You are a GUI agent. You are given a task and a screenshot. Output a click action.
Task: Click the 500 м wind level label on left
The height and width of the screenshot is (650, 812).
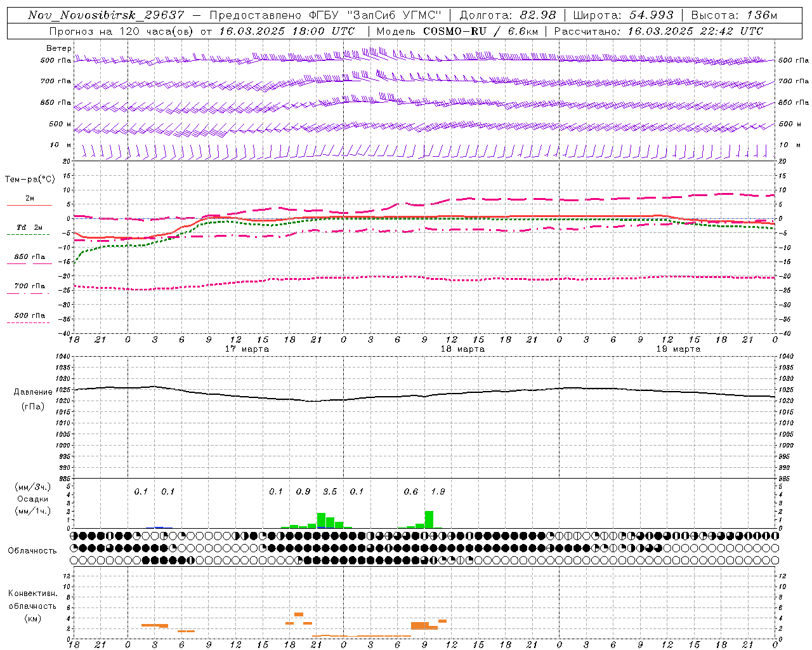[x=61, y=124]
